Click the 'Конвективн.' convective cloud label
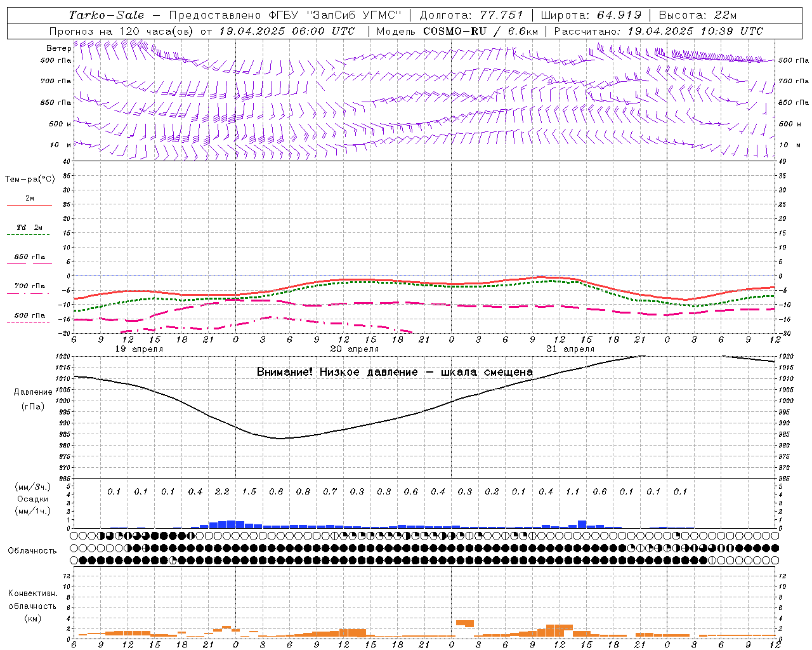 32,594
